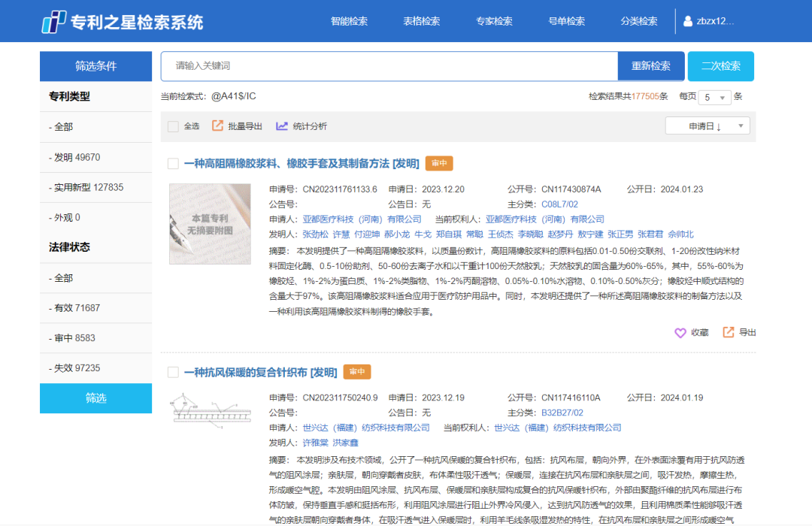Click main classification C08L7/02 link
Image resolution: width=812 pixels, height=526 pixels.
[x=560, y=204]
